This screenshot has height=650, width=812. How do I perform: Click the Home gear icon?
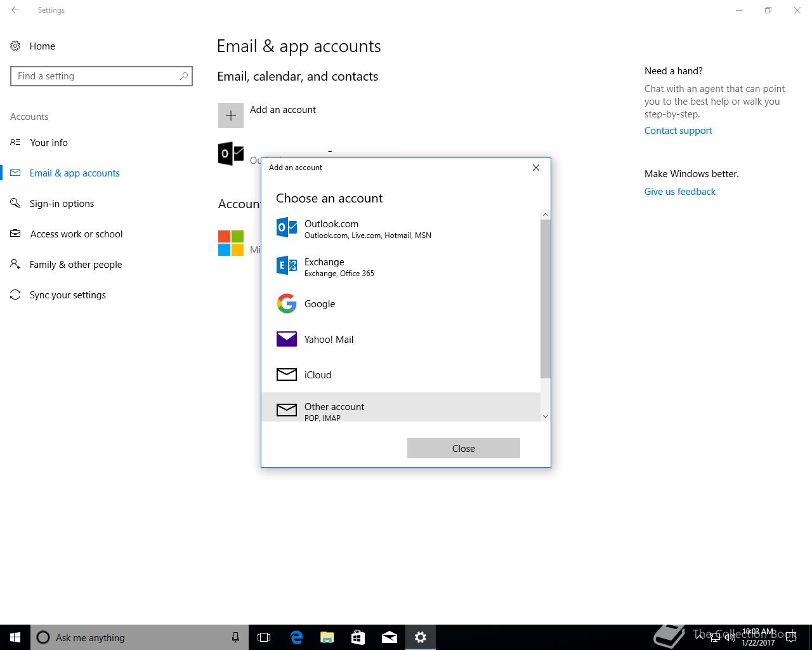point(15,46)
